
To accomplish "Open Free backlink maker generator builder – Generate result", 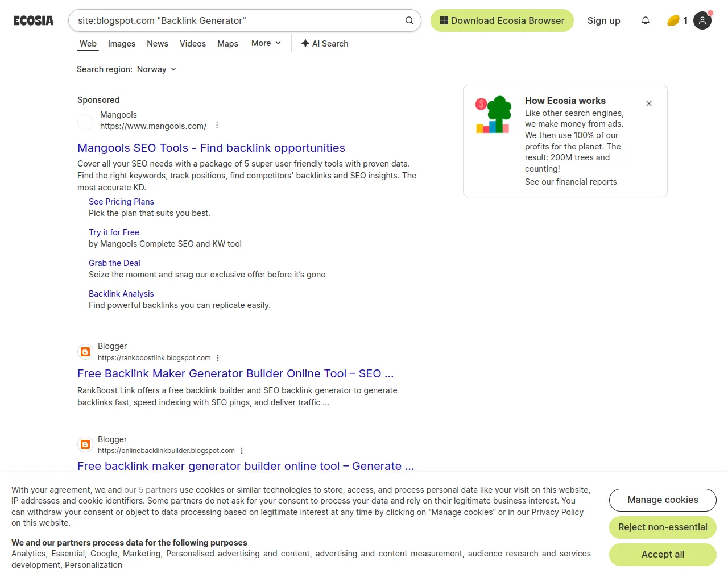I will point(246,466).
